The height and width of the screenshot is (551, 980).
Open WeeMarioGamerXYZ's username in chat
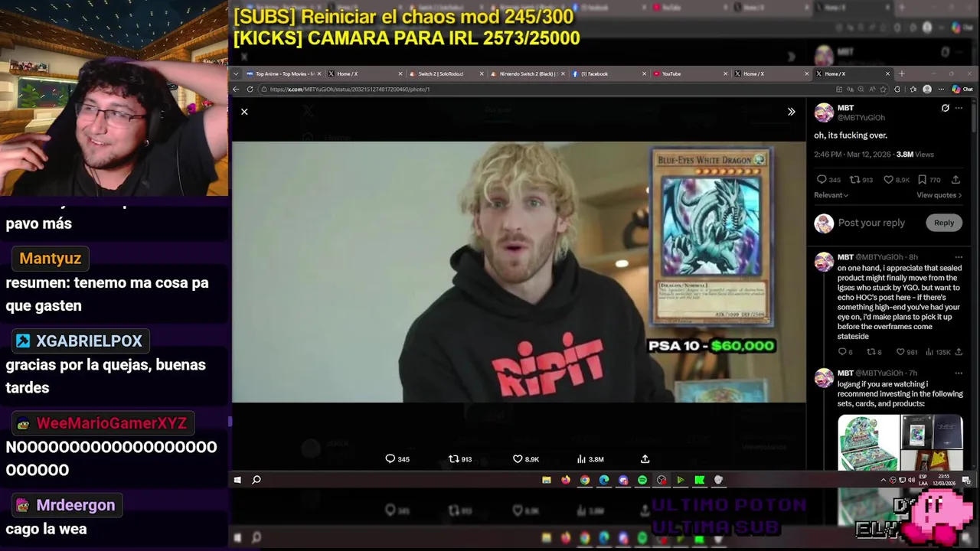[111, 423]
